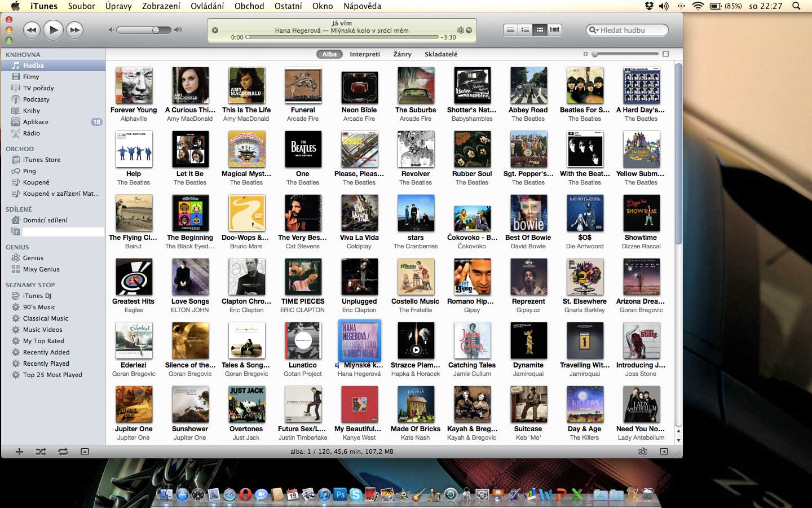812x508 pixels.
Task: Switch to song list view
Action: (510, 30)
